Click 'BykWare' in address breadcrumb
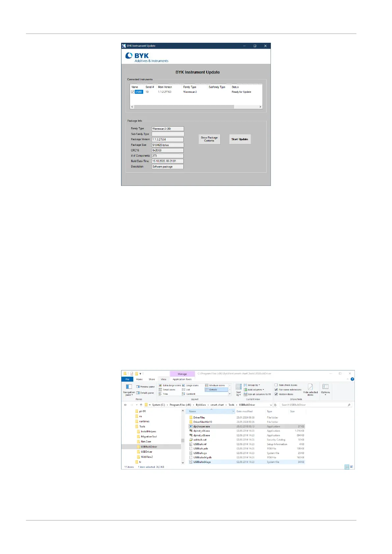The width and height of the screenshot is (392, 554). [201, 405]
